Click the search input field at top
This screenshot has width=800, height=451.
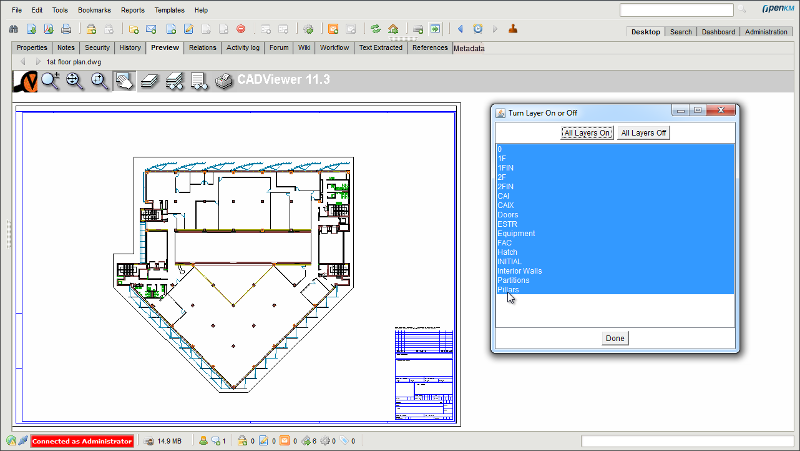pyautogui.click(x=676, y=10)
